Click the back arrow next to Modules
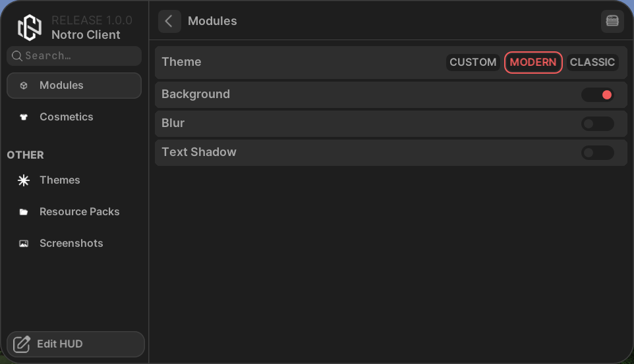The image size is (634, 364). tap(169, 21)
